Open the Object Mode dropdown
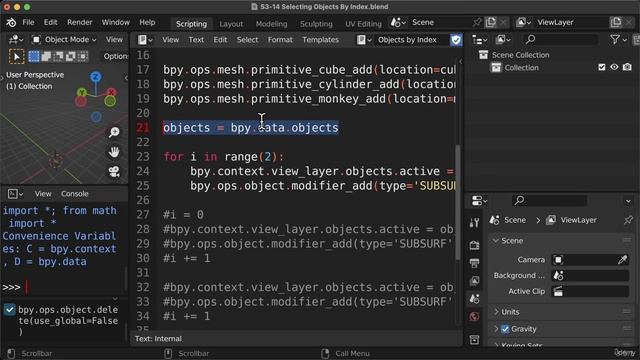This screenshot has height=360, width=640. [x=64, y=40]
